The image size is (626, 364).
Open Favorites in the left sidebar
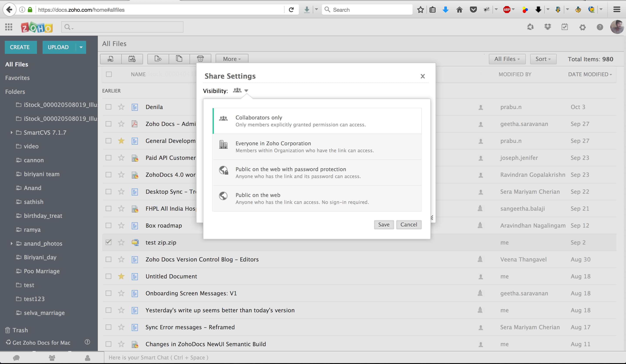tap(17, 78)
